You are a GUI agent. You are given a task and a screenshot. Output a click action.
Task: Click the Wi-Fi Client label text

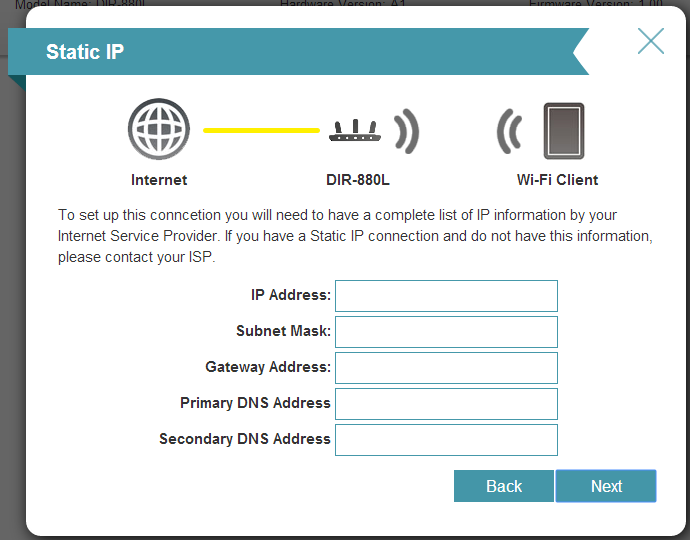point(557,181)
